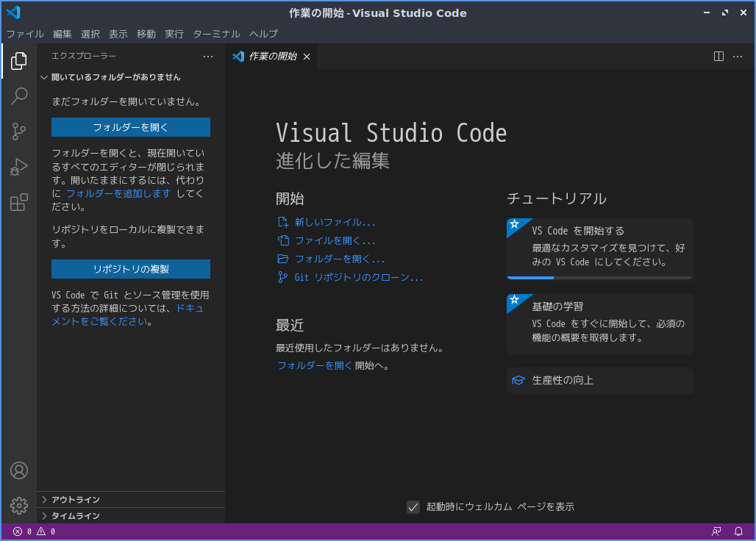
Task: Open the Search view in activity bar
Action: pyautogui.click(x=19, y=96)
